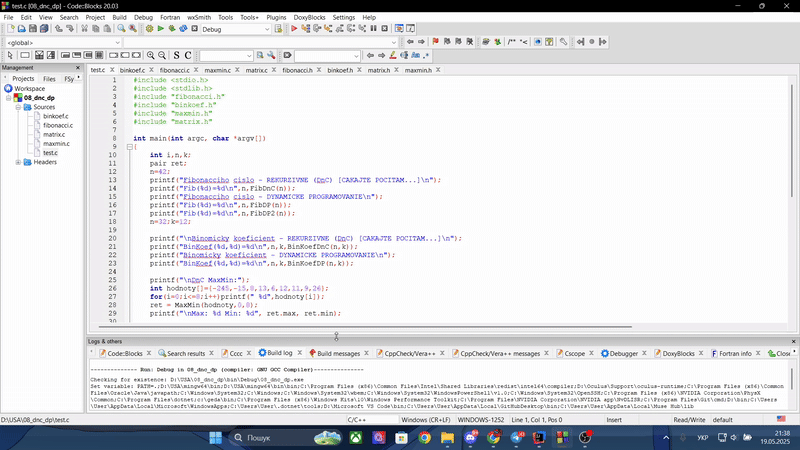Toggle bookmark with red flag icon
The height and width of the screenshot is (450, 800).
(435, 42)
